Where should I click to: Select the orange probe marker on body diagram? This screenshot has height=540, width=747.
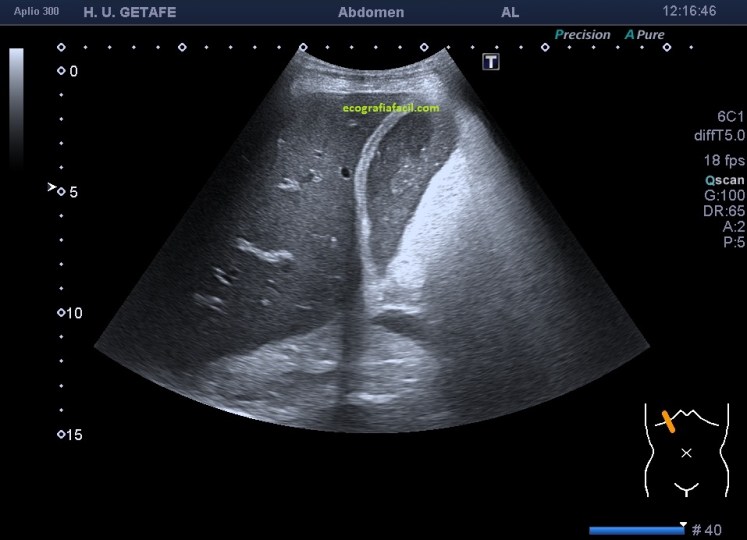(668, 421)
